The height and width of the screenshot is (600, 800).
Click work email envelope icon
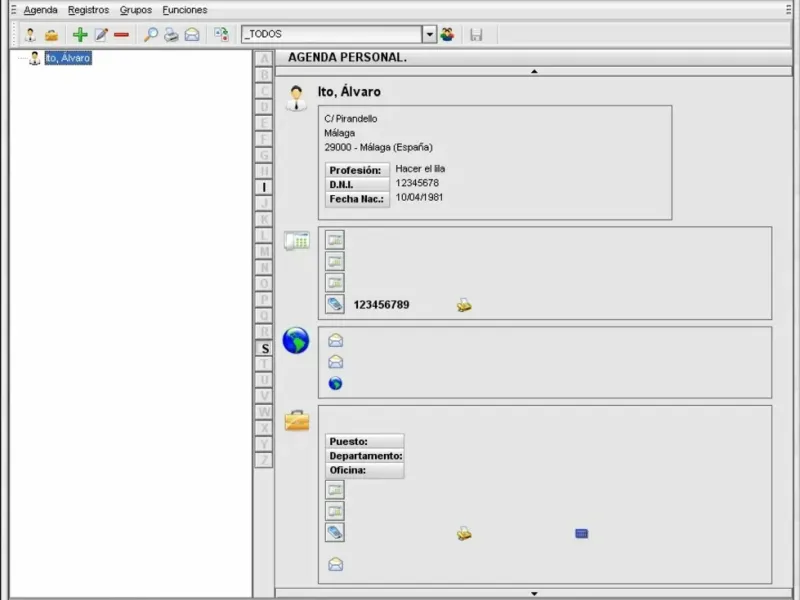pyautogui.click(x=335, y=564)
